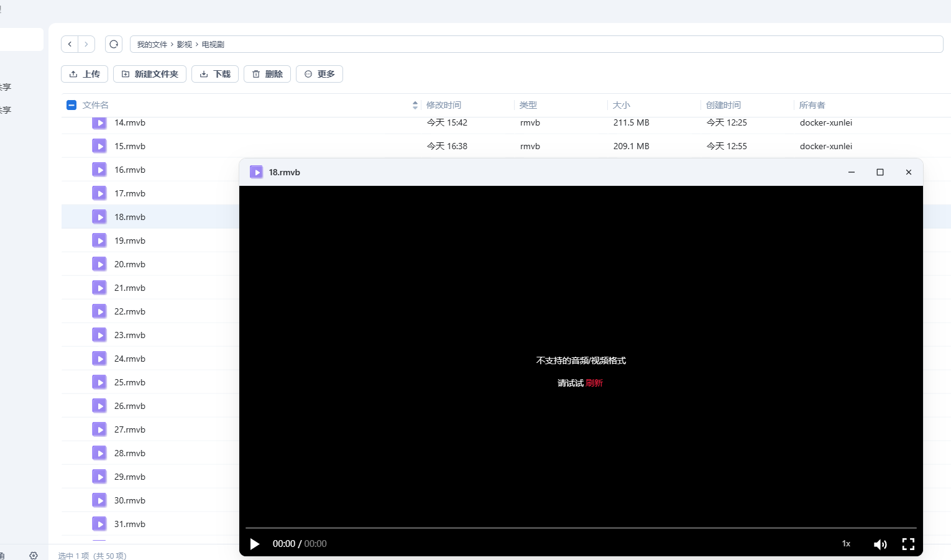Click the video progress bar

click(581, 528)
